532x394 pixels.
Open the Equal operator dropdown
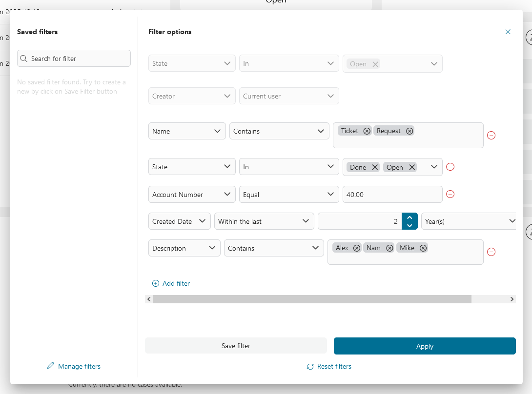tap(289, 195)
